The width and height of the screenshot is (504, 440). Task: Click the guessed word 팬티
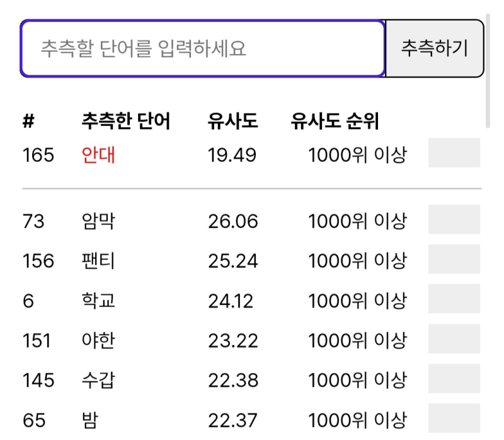pos(98,260)
